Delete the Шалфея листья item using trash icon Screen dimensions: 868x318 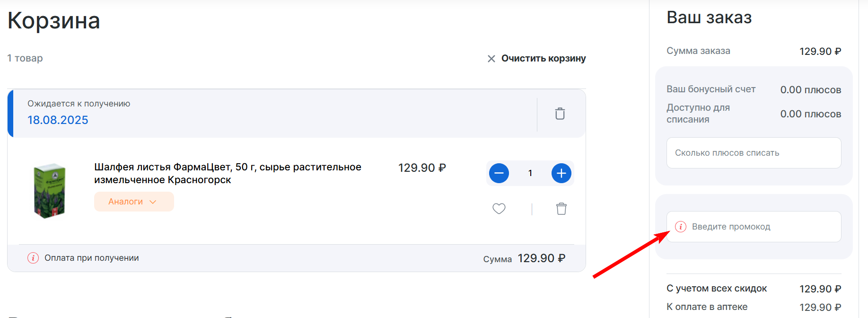[561, 208]
